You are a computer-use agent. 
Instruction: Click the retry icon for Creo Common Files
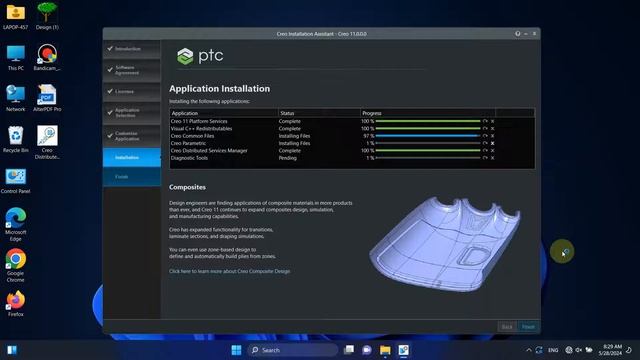(x=485, y=136)
